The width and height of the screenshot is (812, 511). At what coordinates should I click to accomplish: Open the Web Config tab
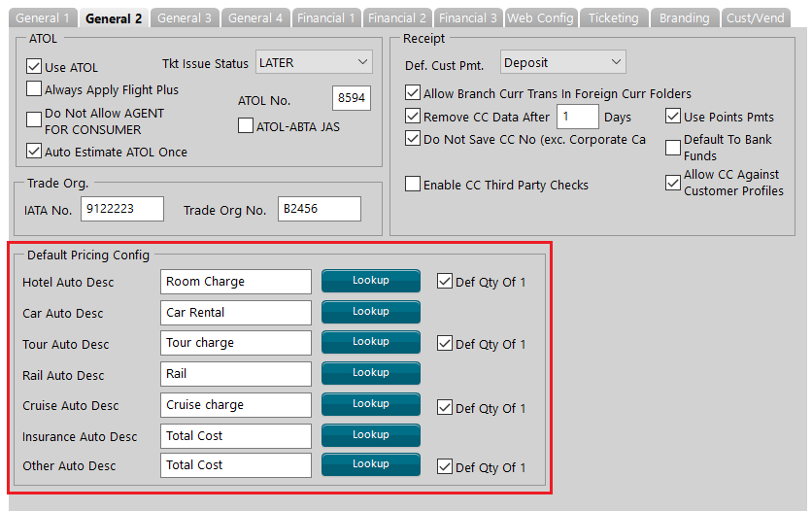(541, 18)
